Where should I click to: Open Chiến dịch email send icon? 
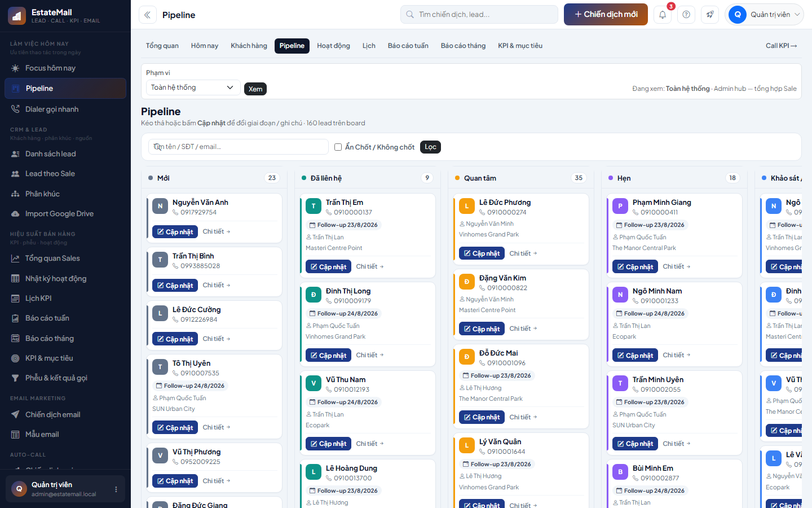point(15,415)
